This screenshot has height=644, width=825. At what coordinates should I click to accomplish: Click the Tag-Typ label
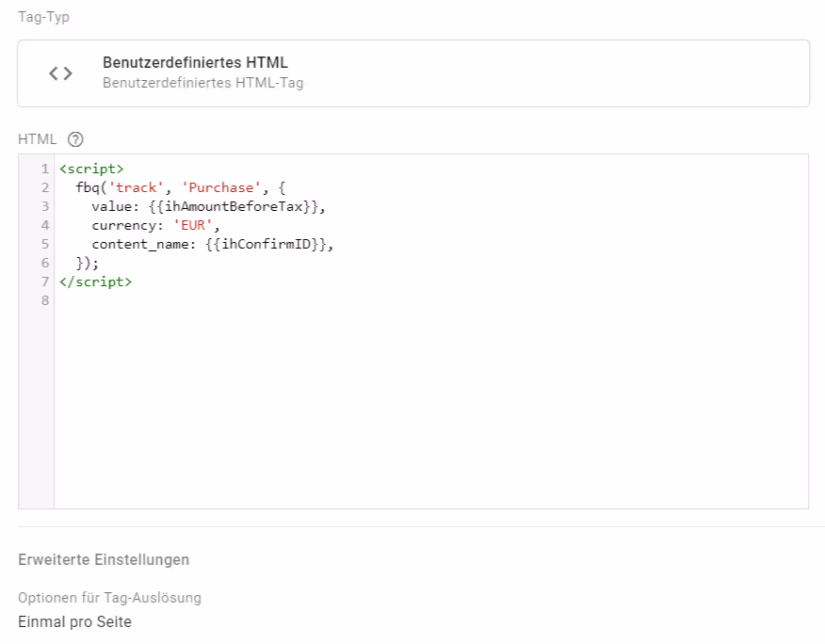(43, 17)
